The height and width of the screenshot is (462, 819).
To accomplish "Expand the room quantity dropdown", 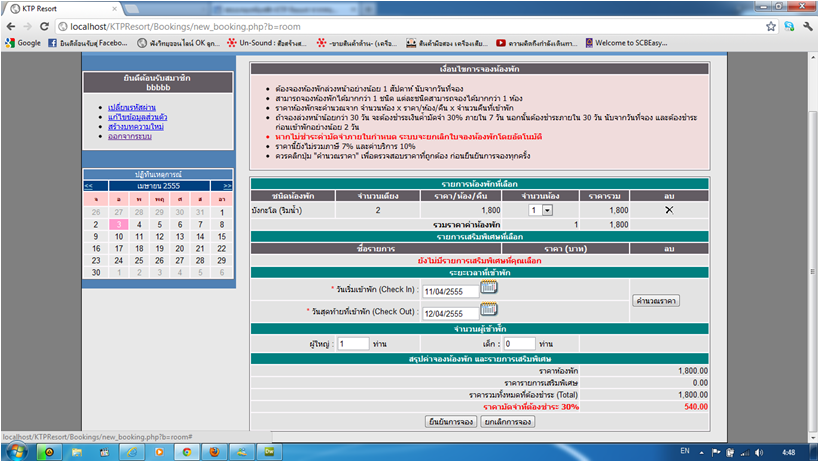I will (547, 210).
